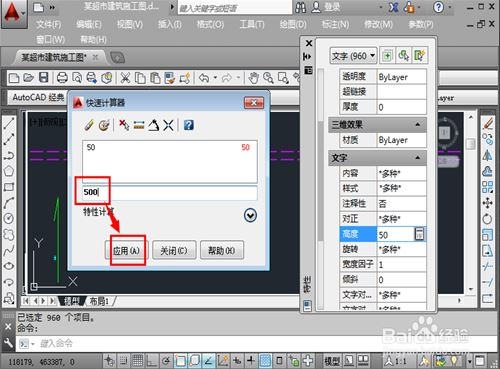Select the Line tool in Draw toolbar
The width and height of the screenshot is (500, 369).
(9, 123)
